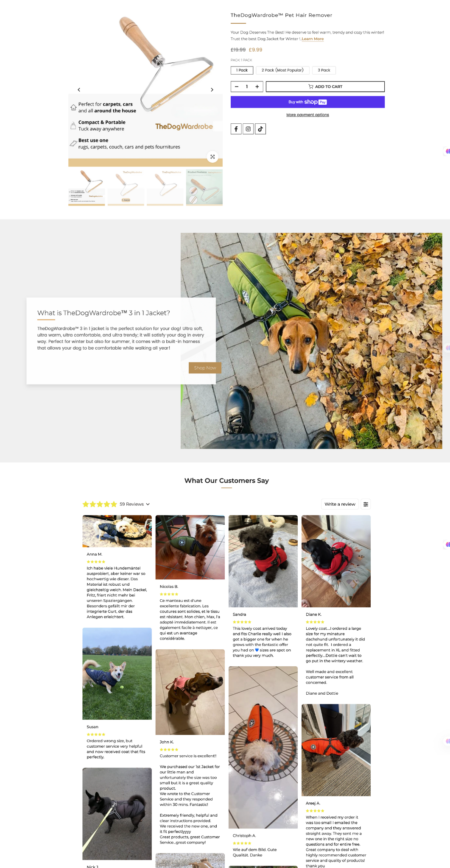Click Write a review button
This screenshot has height=868, width=450.
tap(340, 504)
